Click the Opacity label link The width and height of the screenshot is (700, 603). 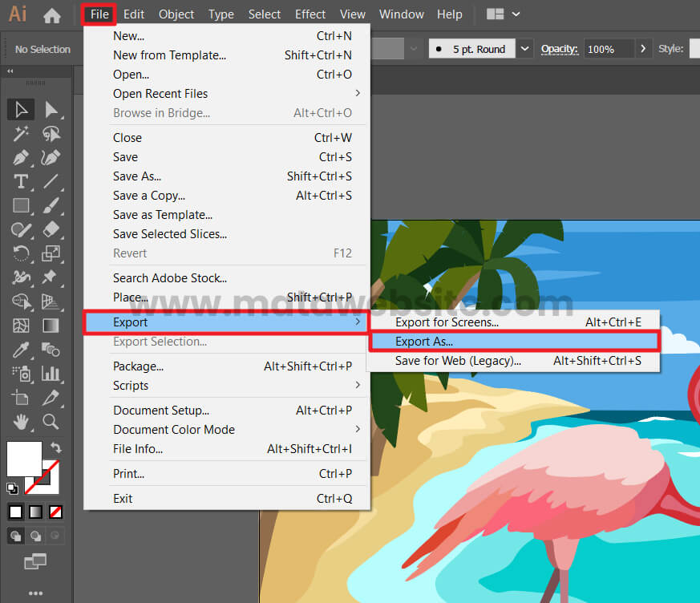click(x=559, y=49)
